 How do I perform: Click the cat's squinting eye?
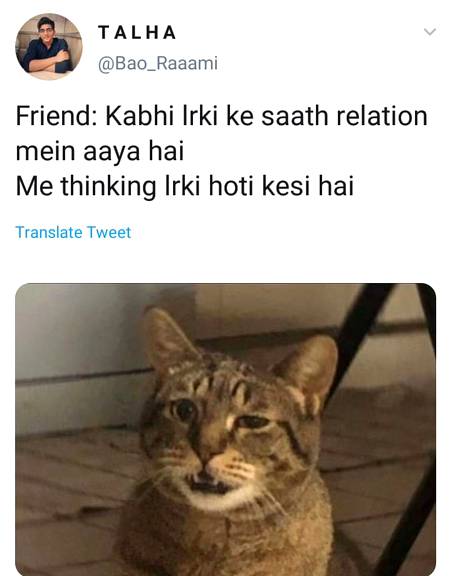(252, 421)
